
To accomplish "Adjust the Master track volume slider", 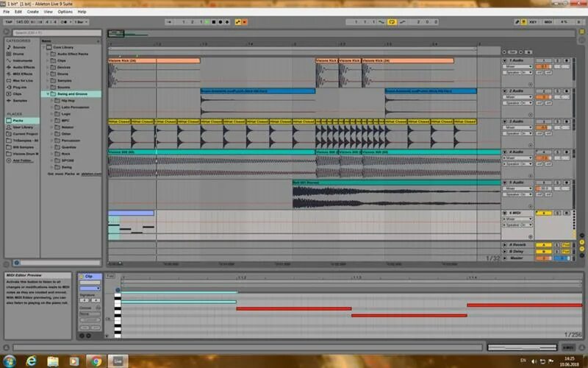I will (543, 258).
